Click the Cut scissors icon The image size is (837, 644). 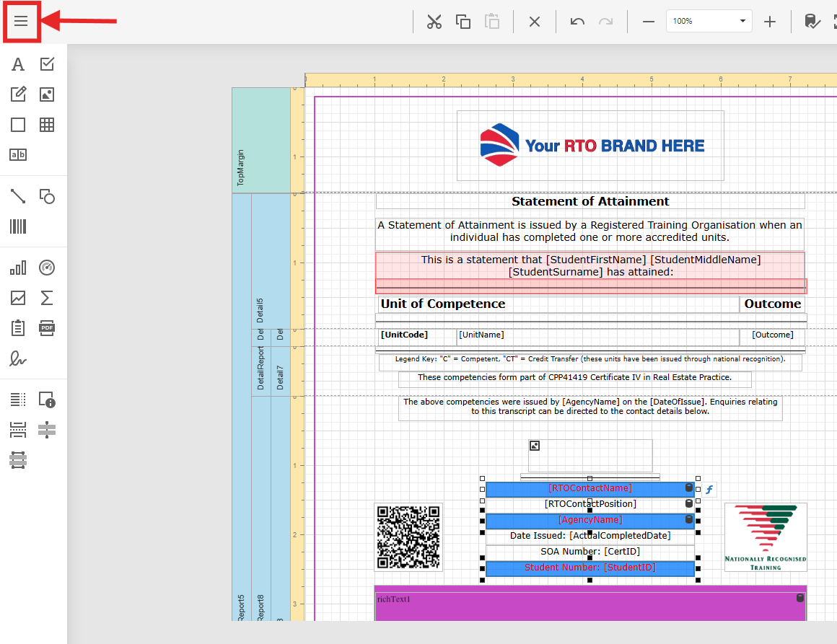(434, 22)
